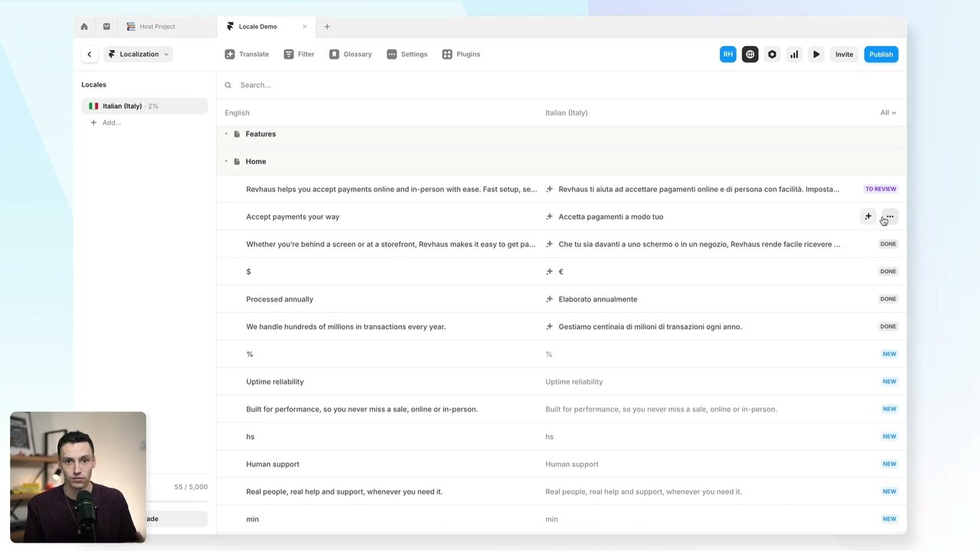
Task: Click the RH user avatar
Action: [728, 54]
